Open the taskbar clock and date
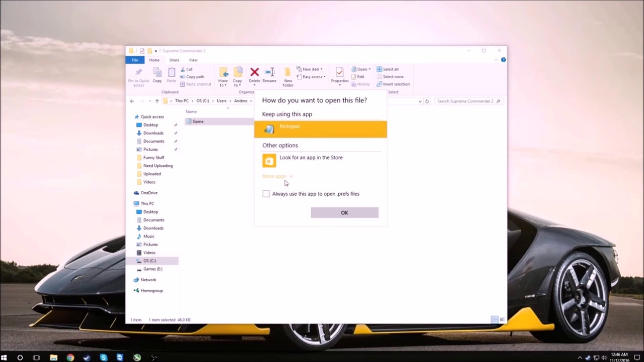This screenshot has height=362, width=644. click(619, 357)
